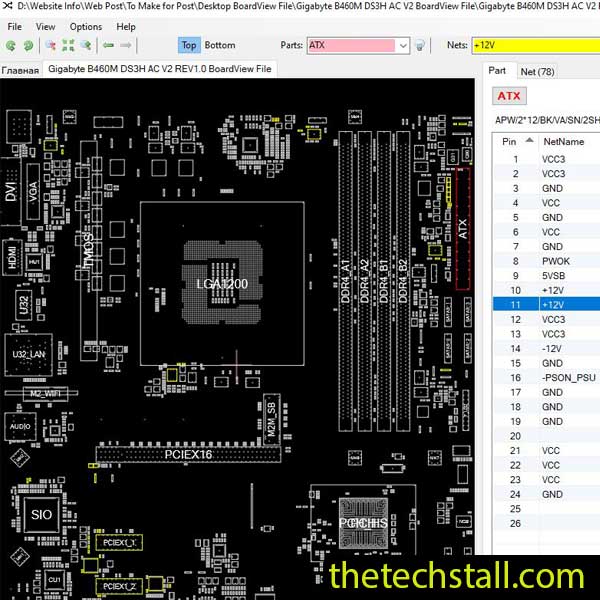Screen dimensions: 600x600
Task: Go back with the green left arrow
Action: pos(109,46)
